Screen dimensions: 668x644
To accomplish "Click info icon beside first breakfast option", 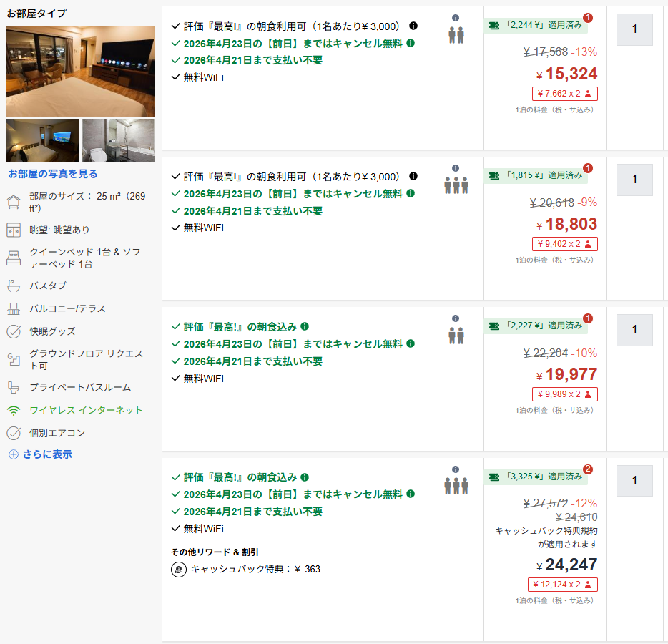I will pos(413,26).
